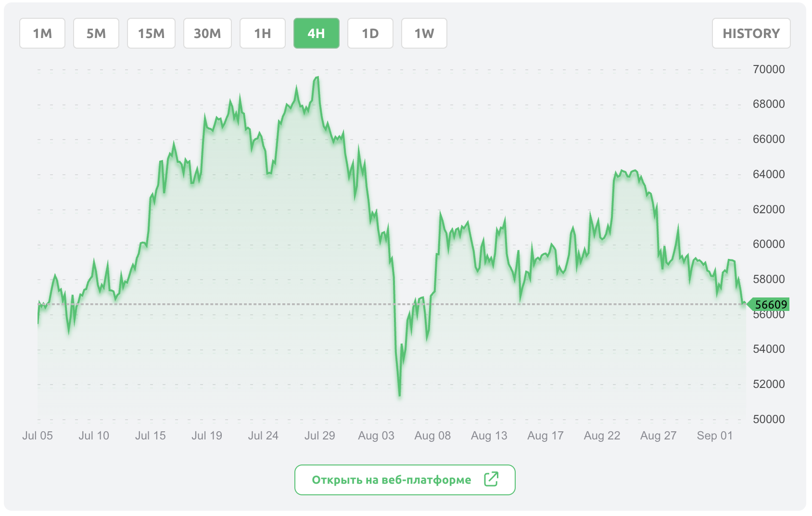The image size is (812, 516).
Task: Select the 30M interval
Action: coord(207,33)
